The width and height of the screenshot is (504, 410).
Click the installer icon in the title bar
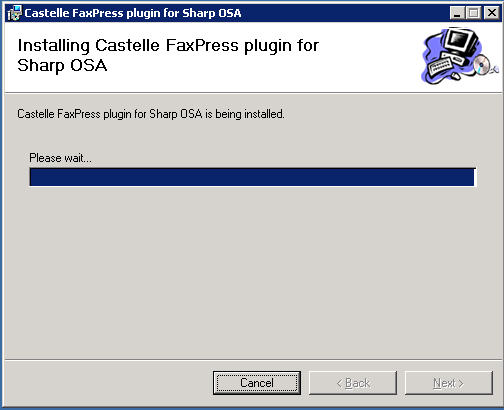(x=14, y=13)
